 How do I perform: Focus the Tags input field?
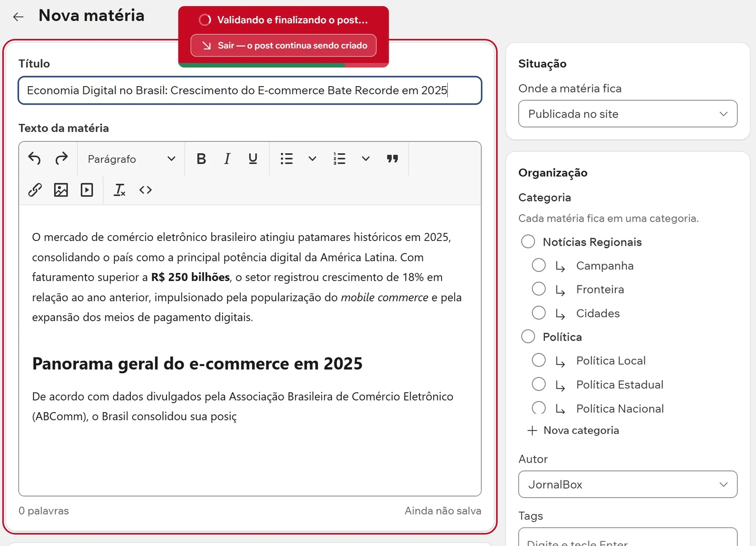click(628, 538)
